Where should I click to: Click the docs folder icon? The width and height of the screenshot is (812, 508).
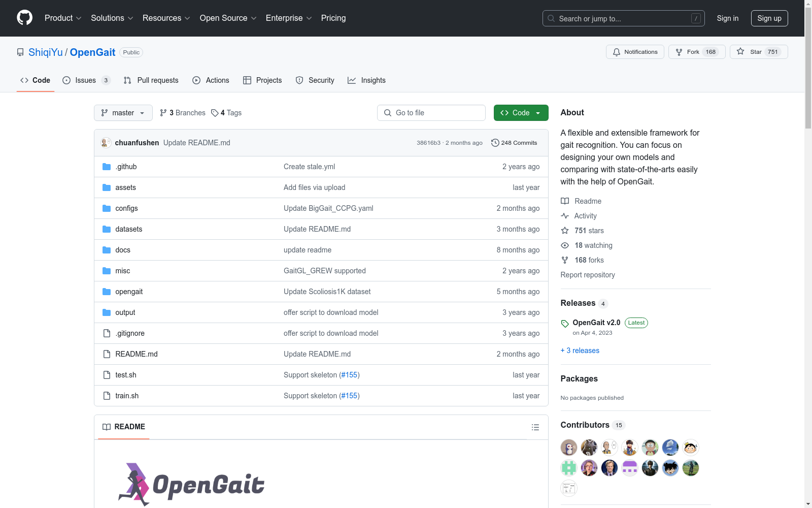point(107,250)
